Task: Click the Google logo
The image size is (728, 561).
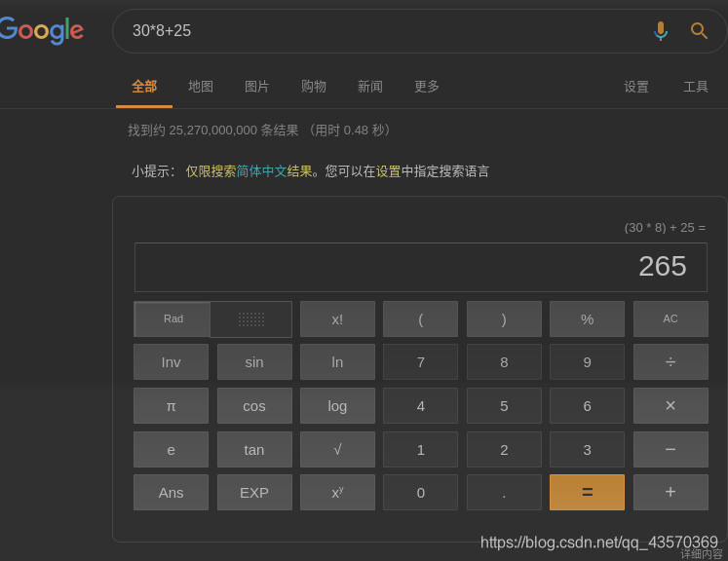Action: click(x=42, y=31)
